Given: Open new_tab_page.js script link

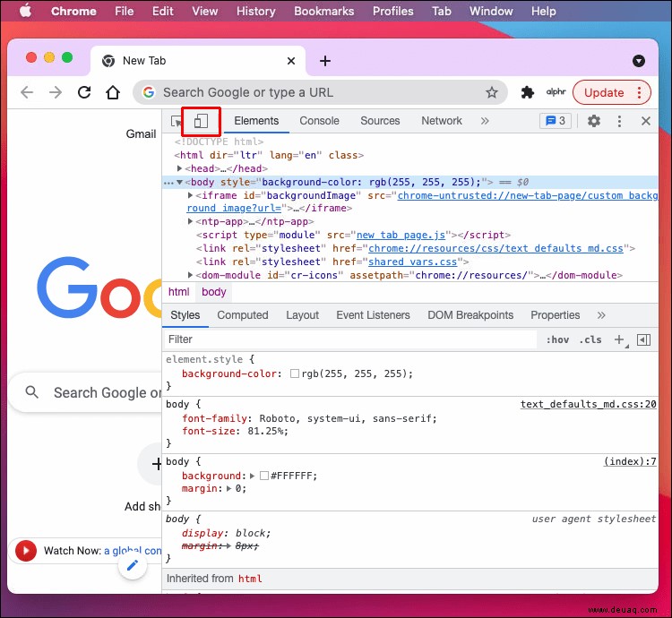Looking at the screenshot, I should coord(401,236).
